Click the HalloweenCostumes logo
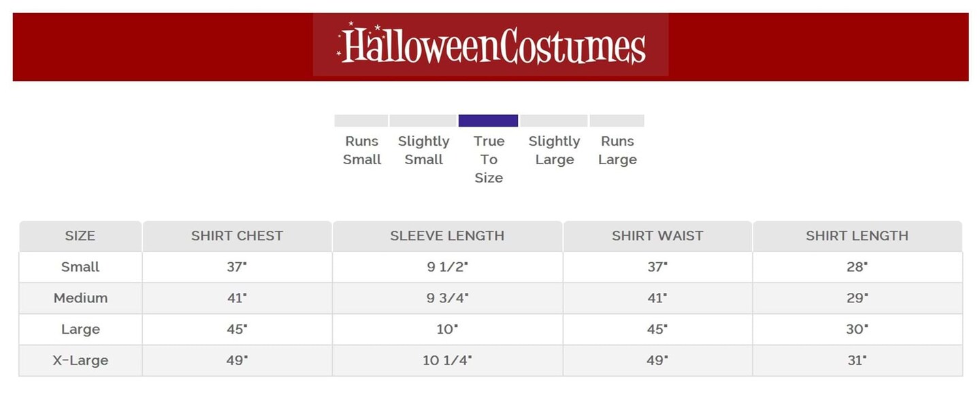980x395 pixels. (x=491, y=46)
